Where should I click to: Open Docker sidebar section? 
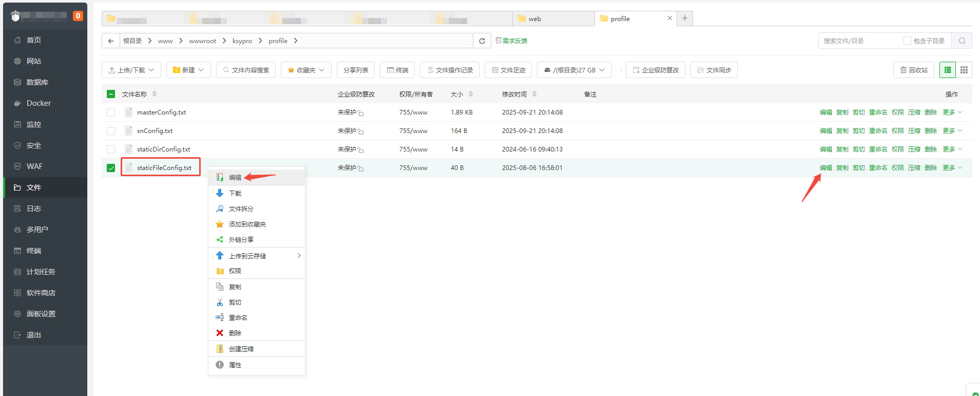click(x=45, y=103)
